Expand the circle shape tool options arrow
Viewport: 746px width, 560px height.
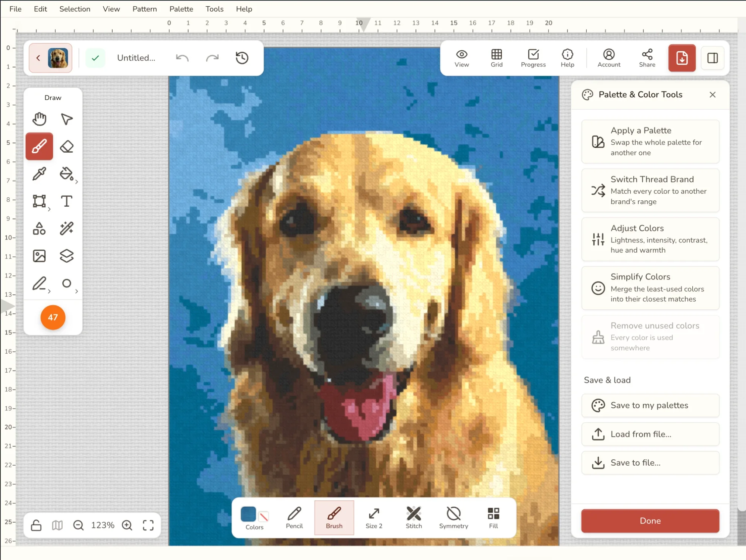[76, 291]
